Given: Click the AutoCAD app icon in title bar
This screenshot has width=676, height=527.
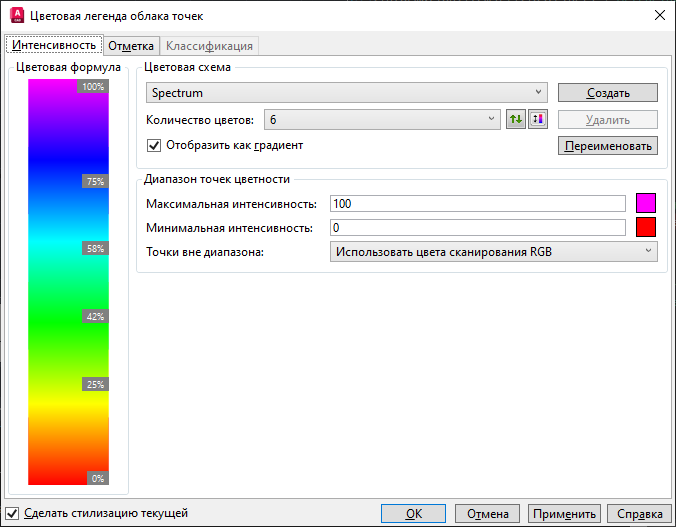Looking at the screenshot, I should (17, 16).
